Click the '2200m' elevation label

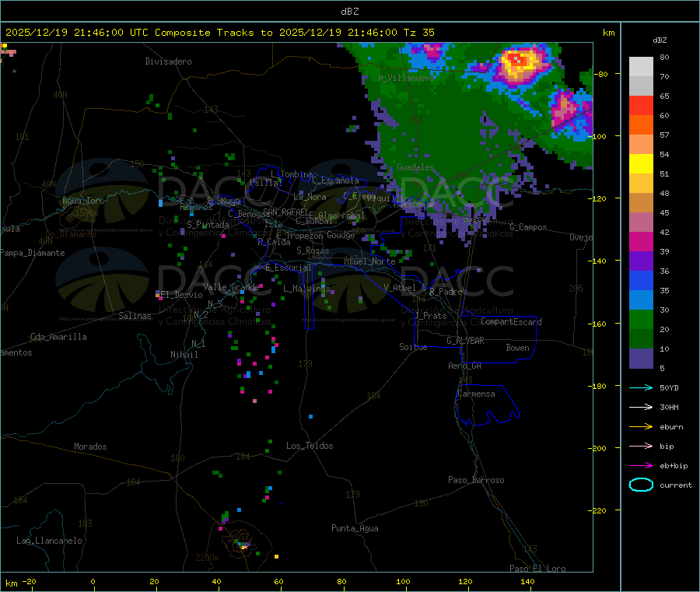coord(207,558)
